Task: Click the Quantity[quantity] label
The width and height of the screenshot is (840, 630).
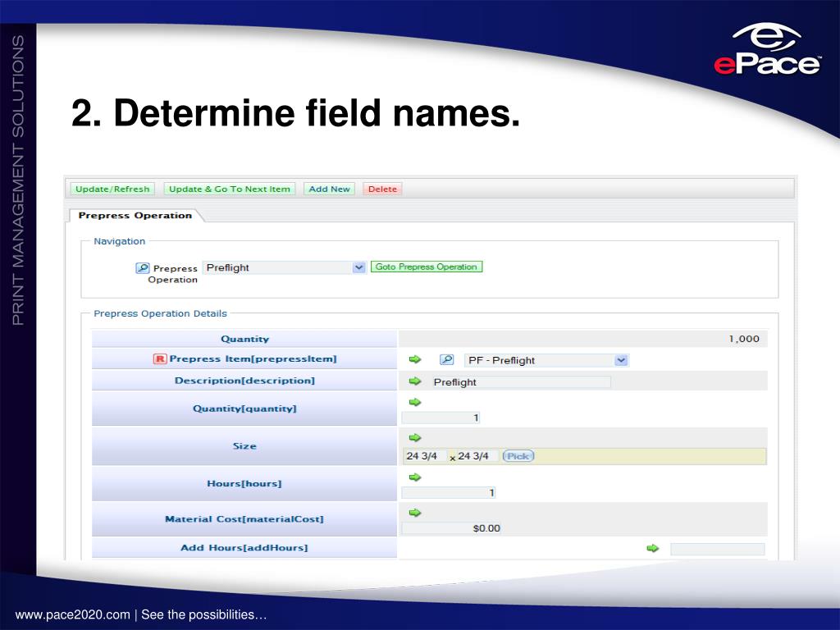Action: pyautogui.click(x=244, y=409)
